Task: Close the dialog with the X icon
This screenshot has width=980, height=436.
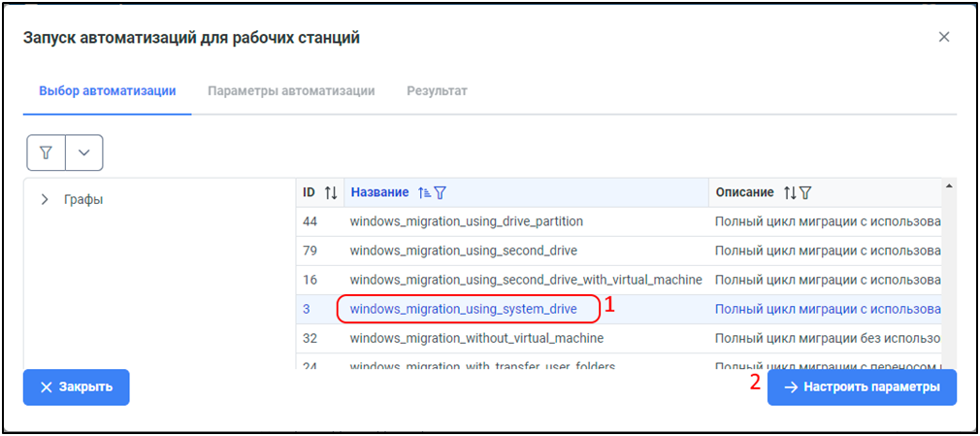Action: coord(943,37)
